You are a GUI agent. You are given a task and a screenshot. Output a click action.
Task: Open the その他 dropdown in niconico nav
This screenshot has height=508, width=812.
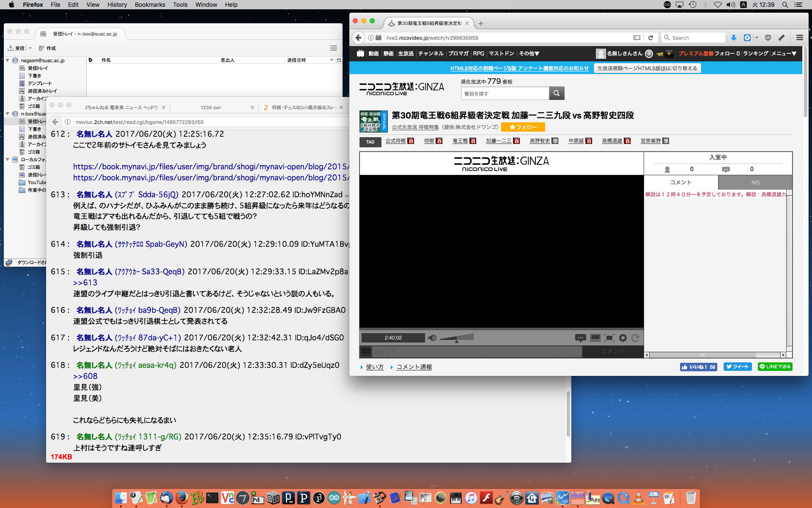[x=529, y=53]
